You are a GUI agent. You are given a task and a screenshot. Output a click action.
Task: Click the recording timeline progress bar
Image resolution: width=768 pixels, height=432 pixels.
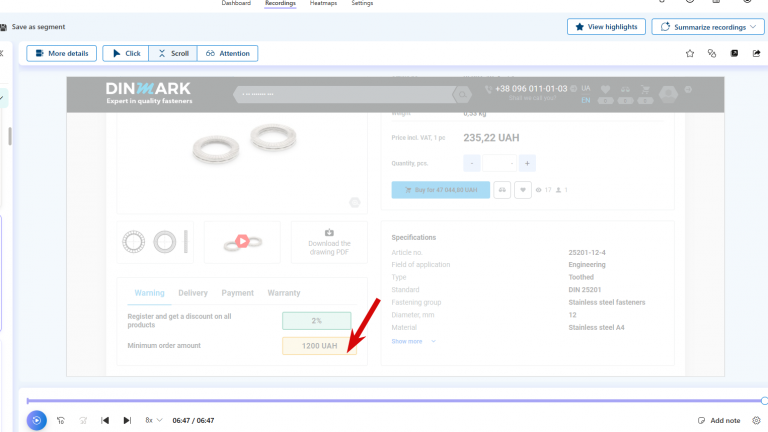pyautogui.click(x=395, y=401)
